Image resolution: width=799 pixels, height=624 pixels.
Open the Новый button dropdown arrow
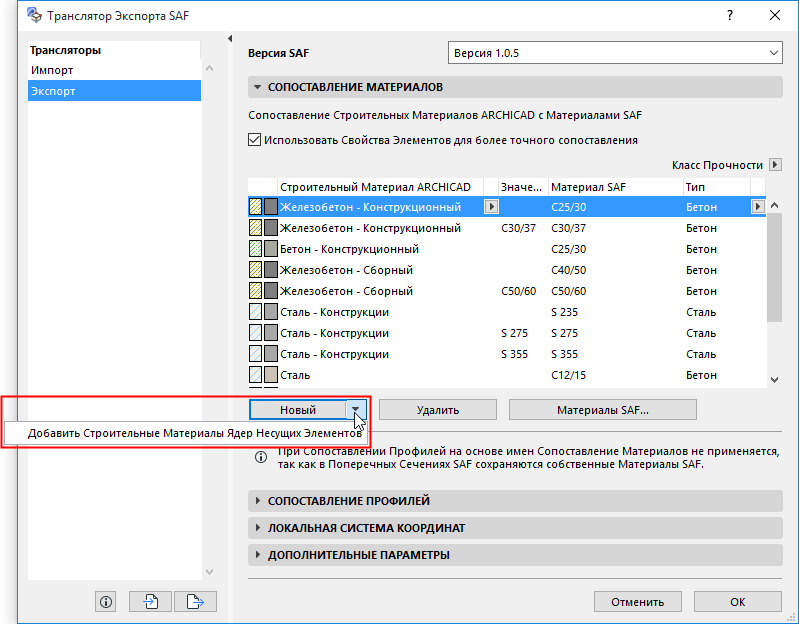(356, 410)
